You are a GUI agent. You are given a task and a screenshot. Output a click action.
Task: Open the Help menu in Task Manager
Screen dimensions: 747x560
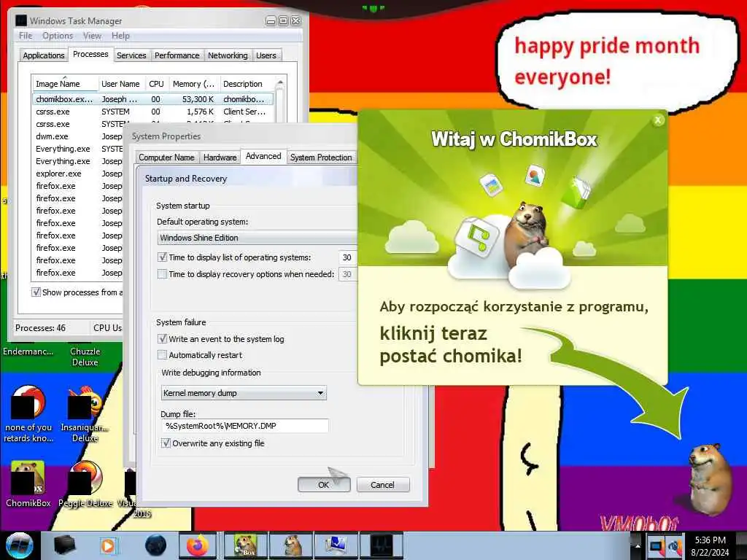pyautogui.click(x=120, y=36)
